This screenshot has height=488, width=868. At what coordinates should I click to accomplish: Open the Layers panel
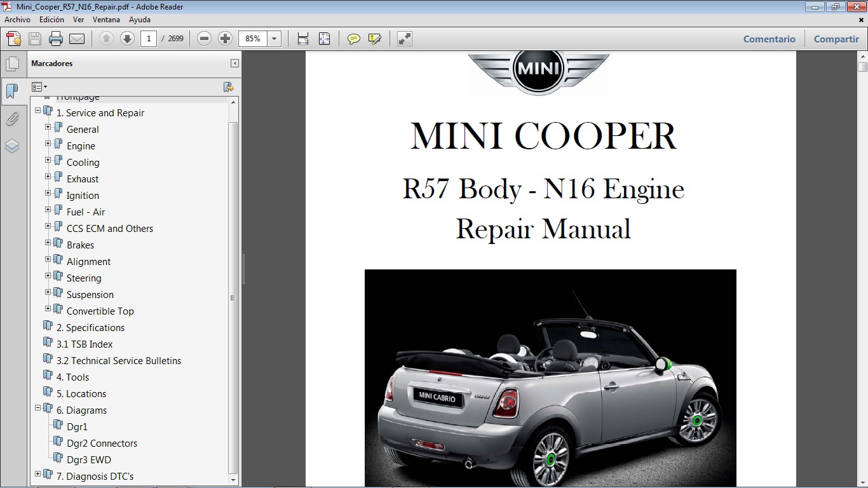click(x=13, y=146)
